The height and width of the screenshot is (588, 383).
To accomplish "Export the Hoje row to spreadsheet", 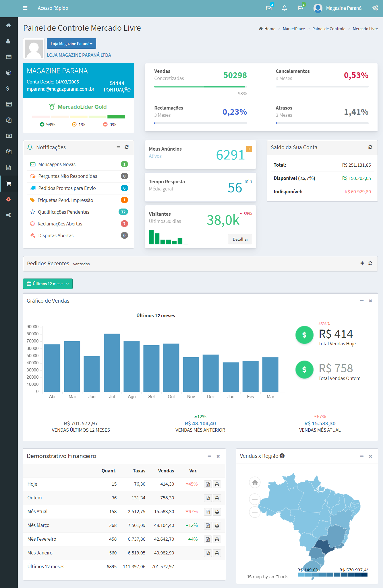I will point(208,484).
